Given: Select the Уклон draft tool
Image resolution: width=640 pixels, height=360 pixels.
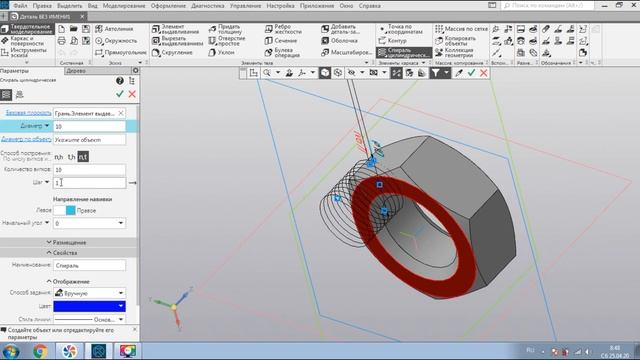Looking at the screenshot, I should (x=221, y=53).
